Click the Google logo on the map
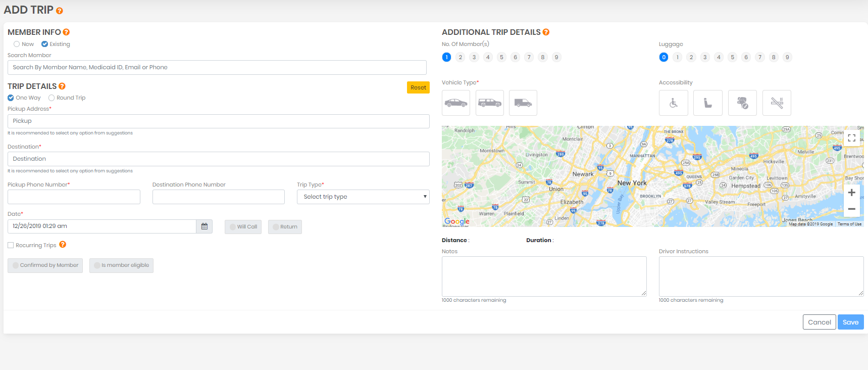This screenshot has width=868, height=370. (x=457, y=221)
